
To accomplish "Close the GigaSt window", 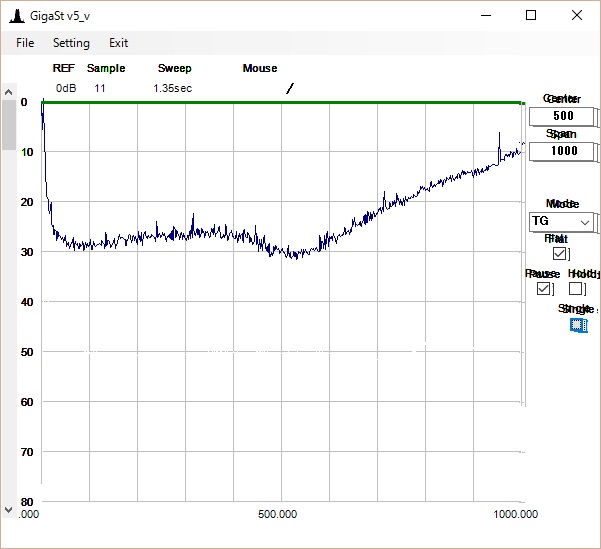I will (x=576, y=16).
